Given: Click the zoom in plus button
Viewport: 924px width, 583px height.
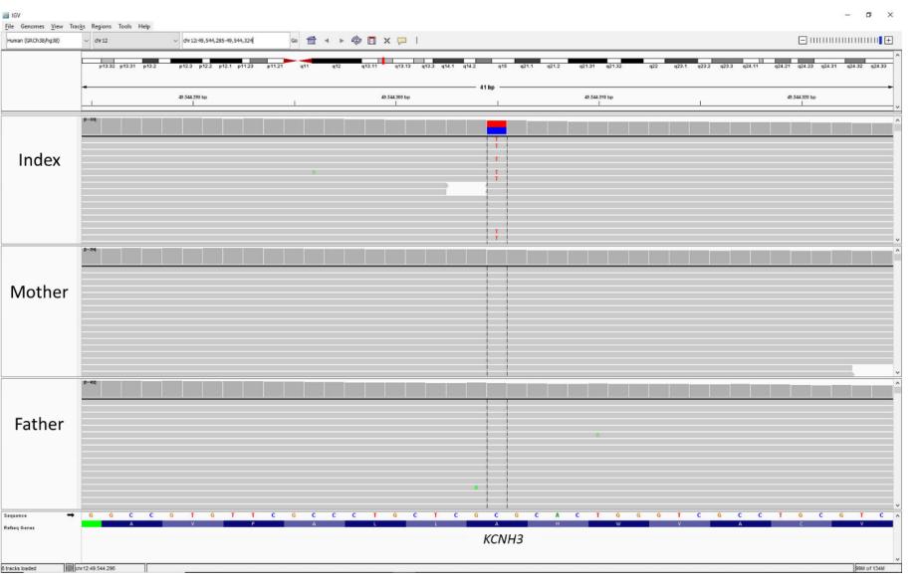Looking at the screenshot, I should coord(888,40).
